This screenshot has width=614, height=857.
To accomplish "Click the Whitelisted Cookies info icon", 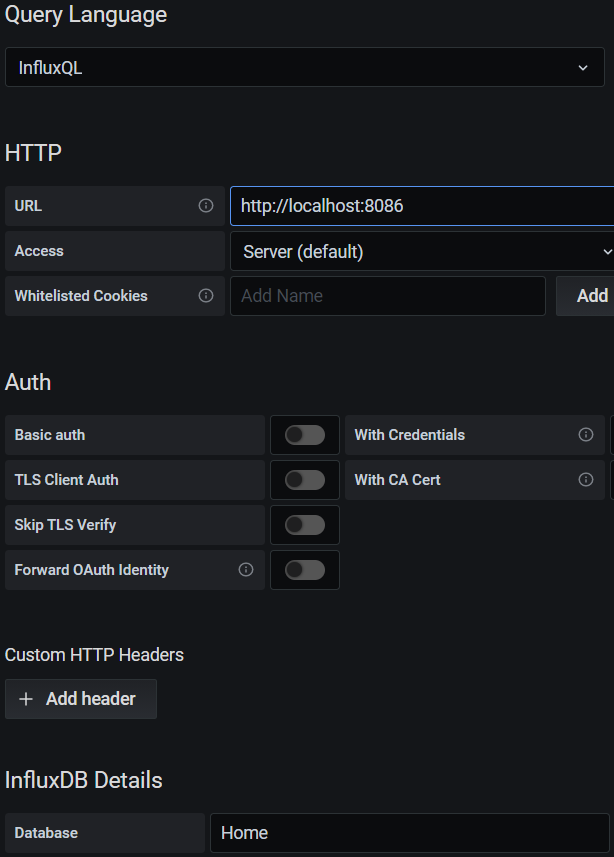I will click(206, 296).
